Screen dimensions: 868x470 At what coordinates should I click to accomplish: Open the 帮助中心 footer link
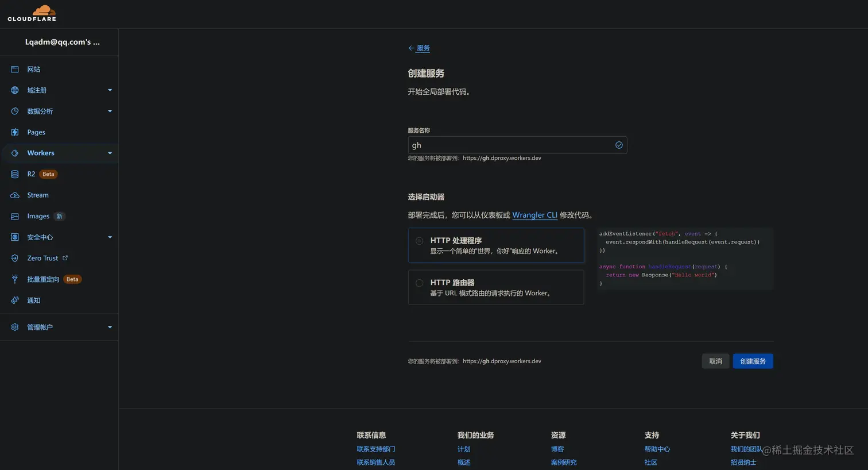[x=657, y=449]
